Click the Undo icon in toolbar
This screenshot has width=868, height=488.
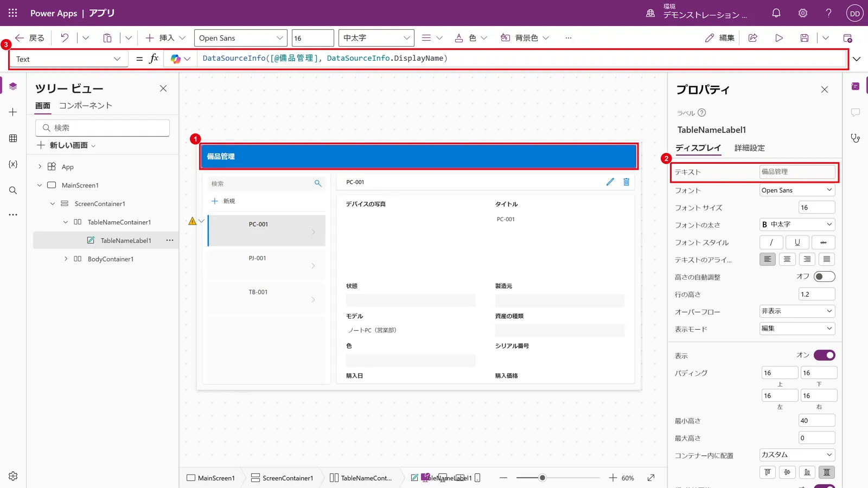click(65, 38)
